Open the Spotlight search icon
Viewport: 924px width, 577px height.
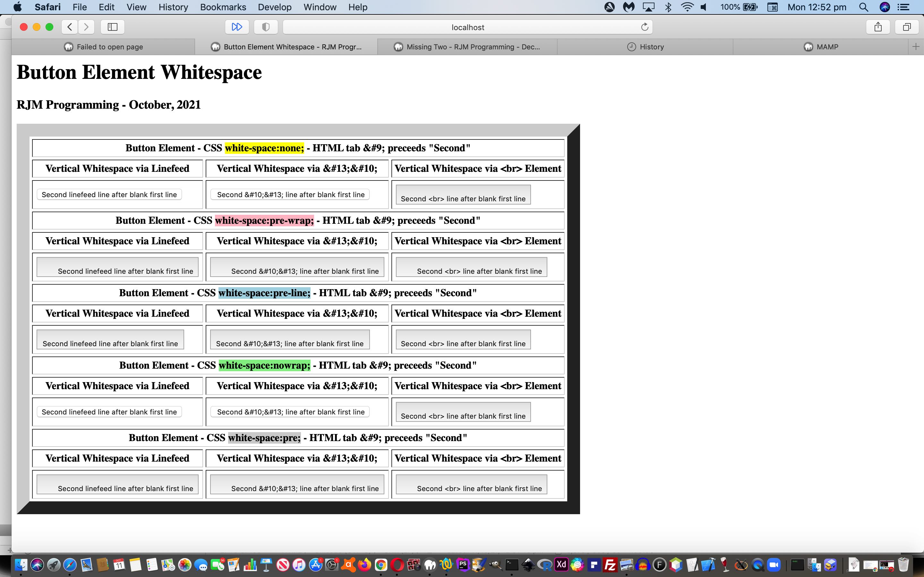(x=863, y=7)
